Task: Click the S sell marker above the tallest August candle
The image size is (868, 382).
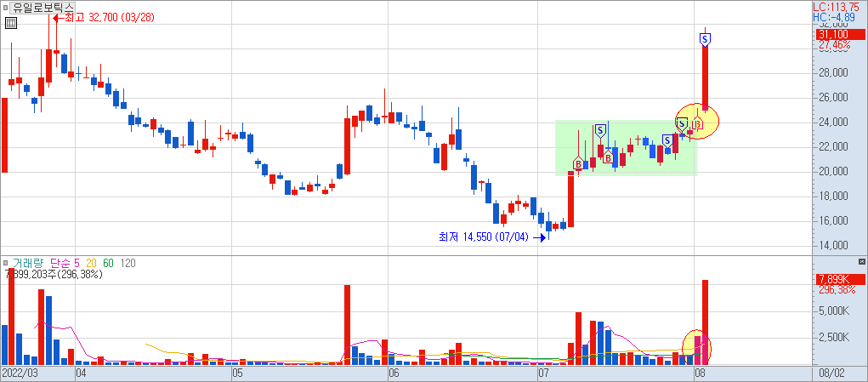Action: 705,39
